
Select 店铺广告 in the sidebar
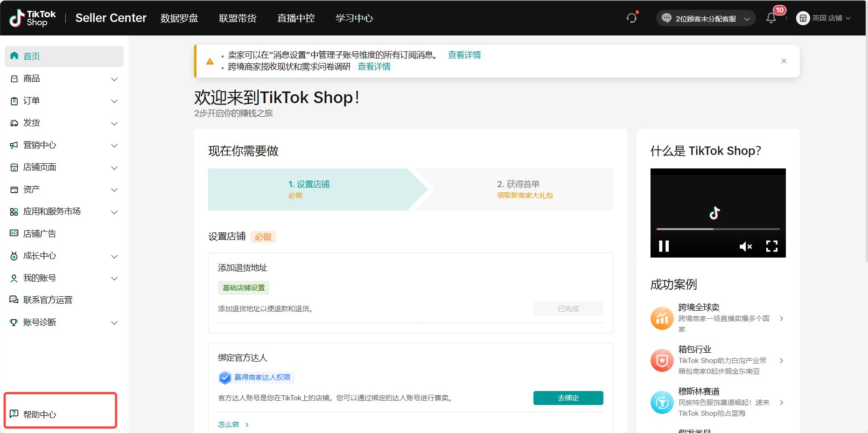click(x=40, y=234)
